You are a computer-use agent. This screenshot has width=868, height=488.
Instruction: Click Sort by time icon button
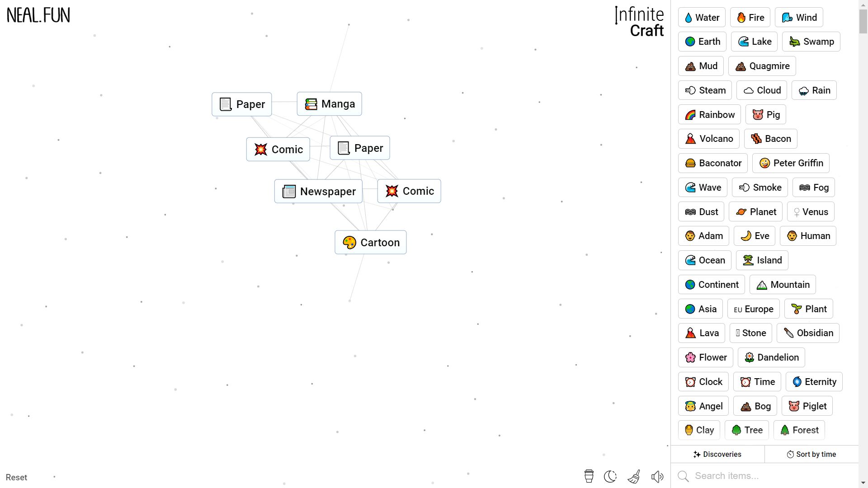pyautogui.click(x=791, y=454)
